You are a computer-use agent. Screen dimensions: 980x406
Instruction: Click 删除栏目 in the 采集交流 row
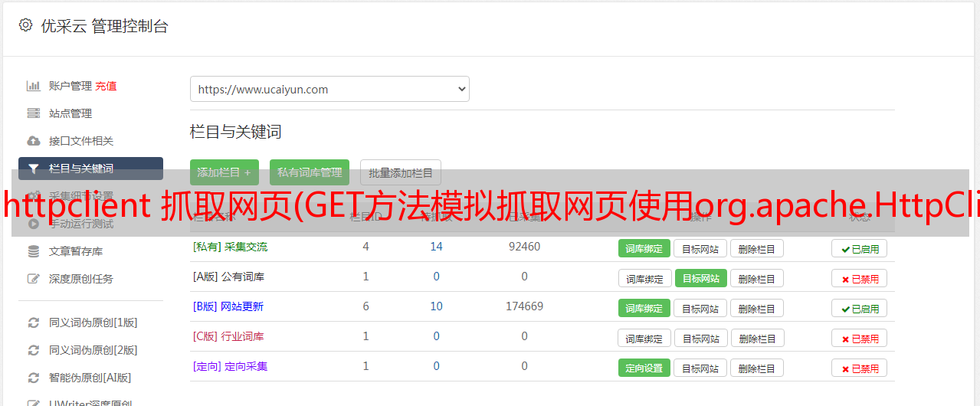[x=756, y=248]
